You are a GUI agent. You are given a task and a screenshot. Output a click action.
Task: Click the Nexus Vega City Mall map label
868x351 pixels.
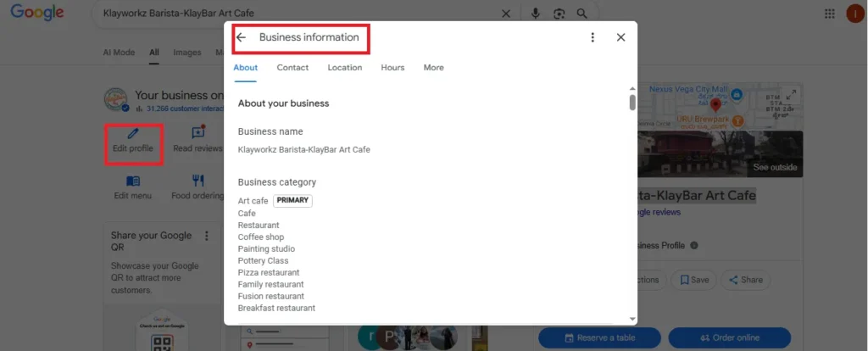(688, 88)
